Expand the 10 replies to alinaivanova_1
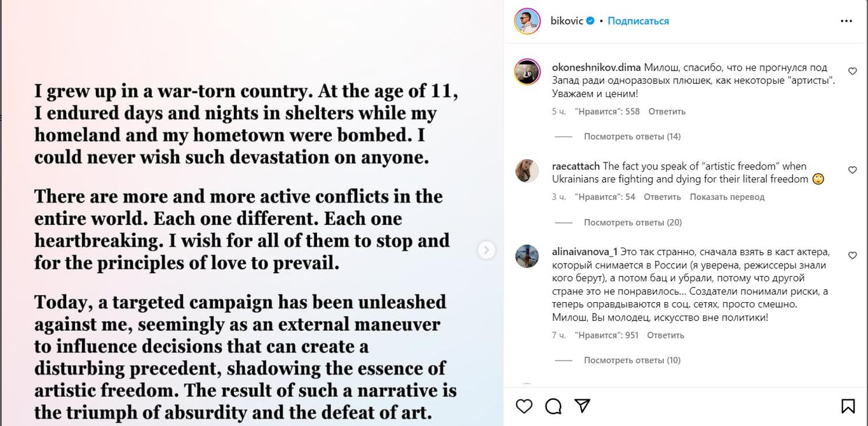The height and width of the screenshot is (426, 868). point(632,360)
